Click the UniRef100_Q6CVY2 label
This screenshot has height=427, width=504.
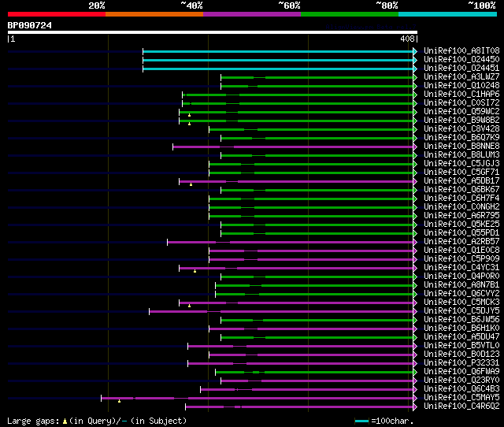click(461, 294)
